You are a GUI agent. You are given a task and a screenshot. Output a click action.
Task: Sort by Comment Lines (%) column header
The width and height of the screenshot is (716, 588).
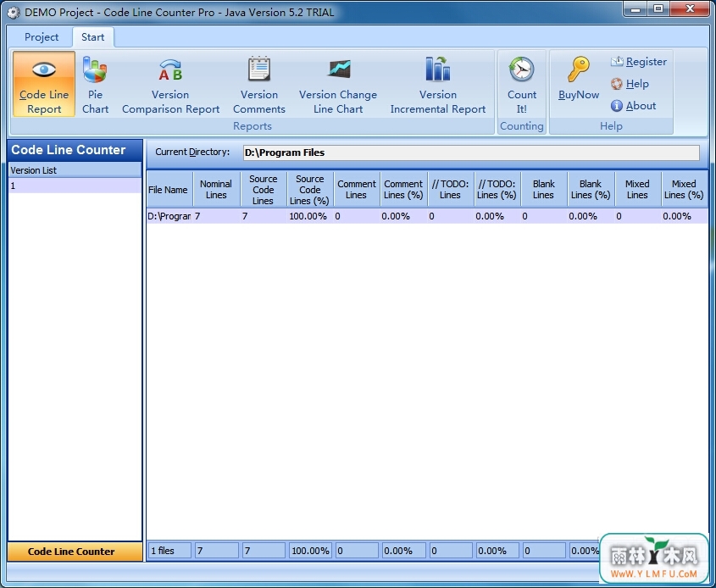[x=403, y=190]
